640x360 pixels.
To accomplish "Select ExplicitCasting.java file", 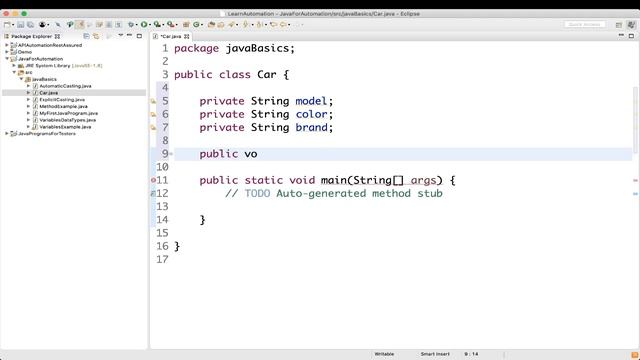I will (62, 100).
